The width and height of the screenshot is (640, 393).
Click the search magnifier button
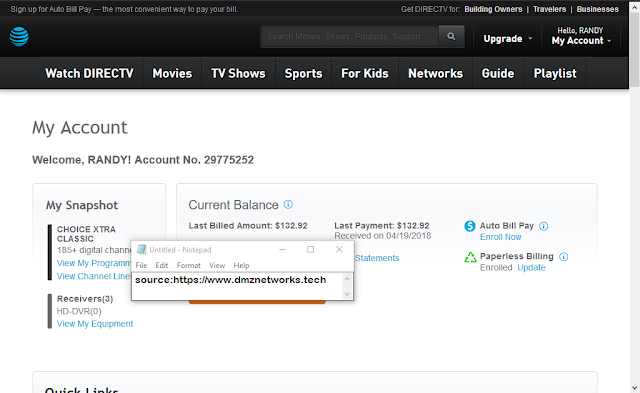pyautogui.click(x=451, y=36)
